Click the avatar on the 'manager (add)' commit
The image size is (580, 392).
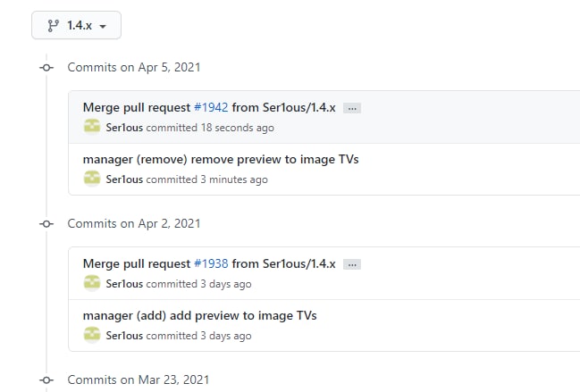[92, 335]
